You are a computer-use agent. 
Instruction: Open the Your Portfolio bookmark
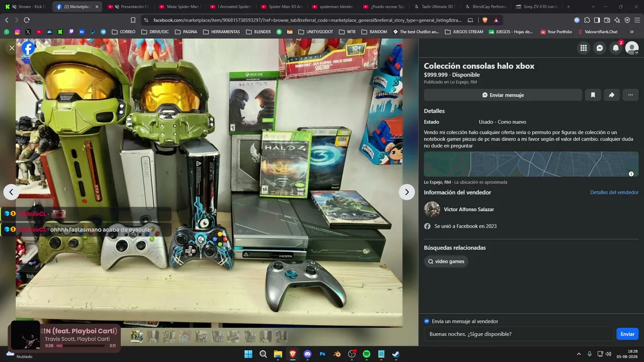tap(556, 32)
